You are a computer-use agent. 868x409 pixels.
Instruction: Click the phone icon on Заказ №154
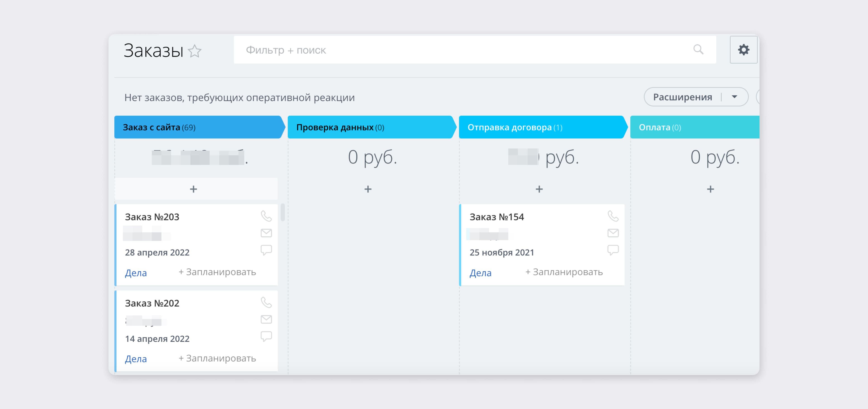click(x=613, y=216)
